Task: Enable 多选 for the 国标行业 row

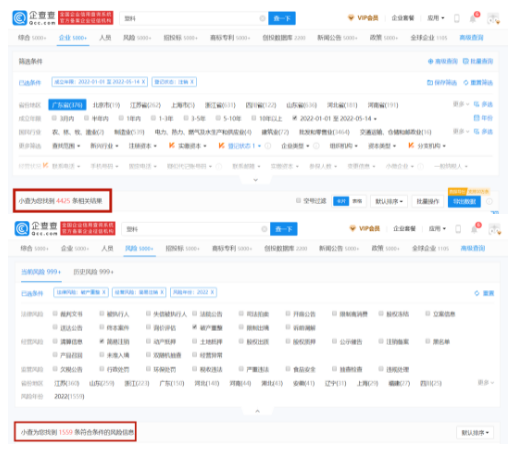Action: pyautogui.click(x=483, y=132)
